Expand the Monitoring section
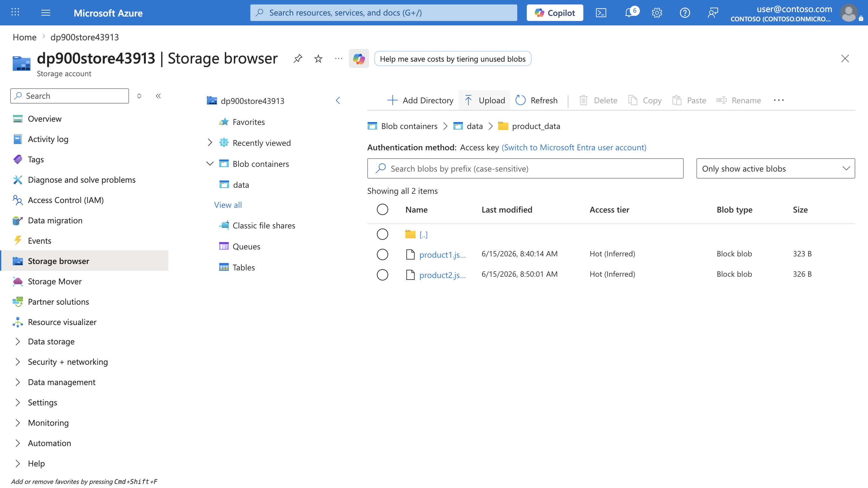The height and width of the screenshot is (488, 868). 18,423
